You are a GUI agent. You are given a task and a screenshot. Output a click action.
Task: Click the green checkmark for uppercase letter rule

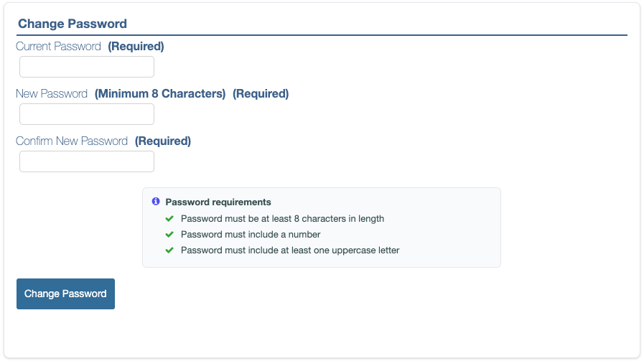(169, 250)
